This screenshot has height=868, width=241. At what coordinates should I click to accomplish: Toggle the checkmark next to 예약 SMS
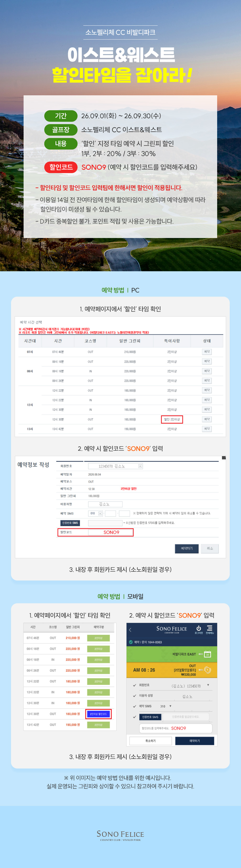134,706
